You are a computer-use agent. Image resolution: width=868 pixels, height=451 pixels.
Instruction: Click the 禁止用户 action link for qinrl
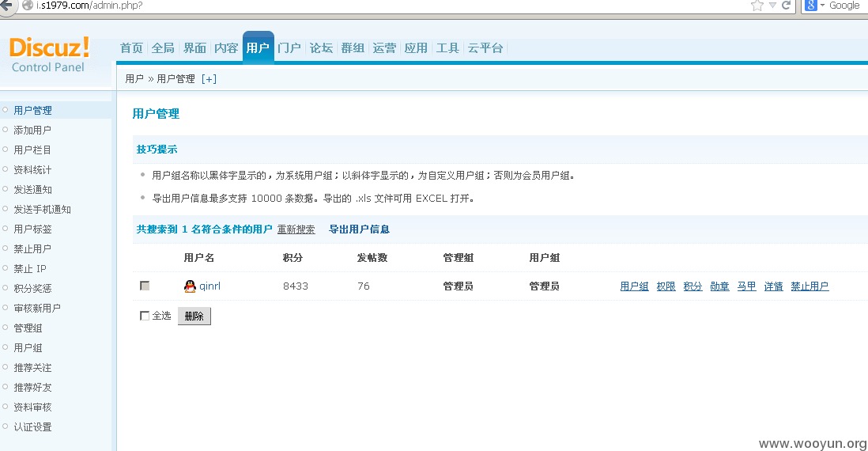810,286
